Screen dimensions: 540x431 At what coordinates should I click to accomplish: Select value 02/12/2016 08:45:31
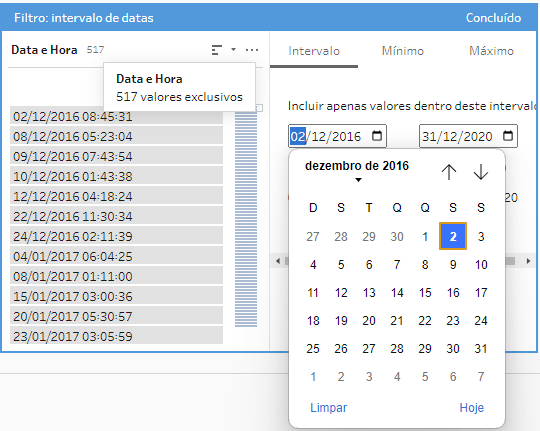116,116
